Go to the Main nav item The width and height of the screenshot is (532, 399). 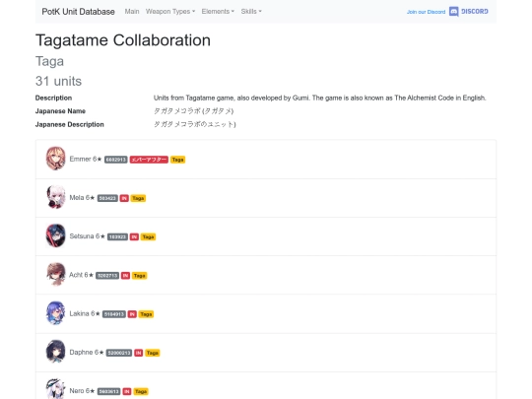132,12
